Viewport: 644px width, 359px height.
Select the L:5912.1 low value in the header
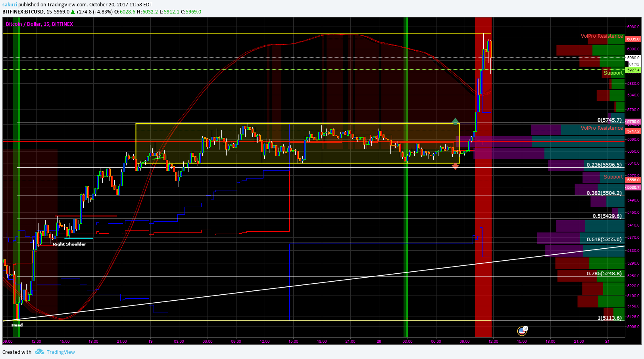[169, 12]
